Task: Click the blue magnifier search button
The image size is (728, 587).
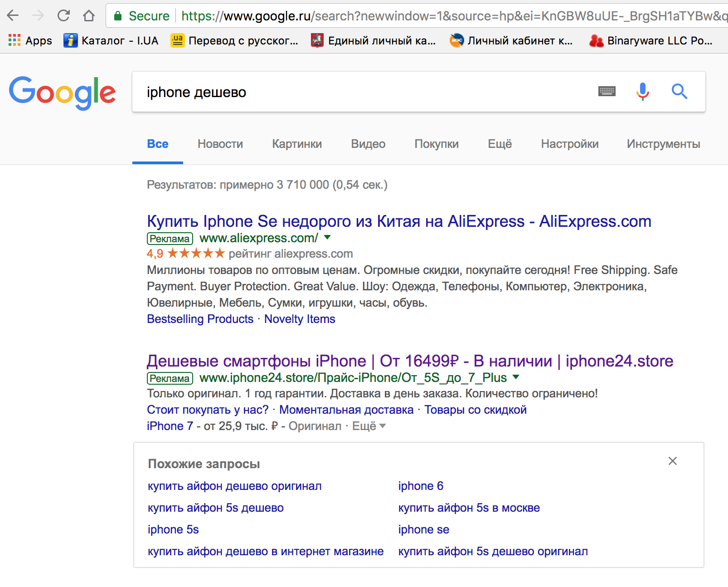Action: point(679,92)
